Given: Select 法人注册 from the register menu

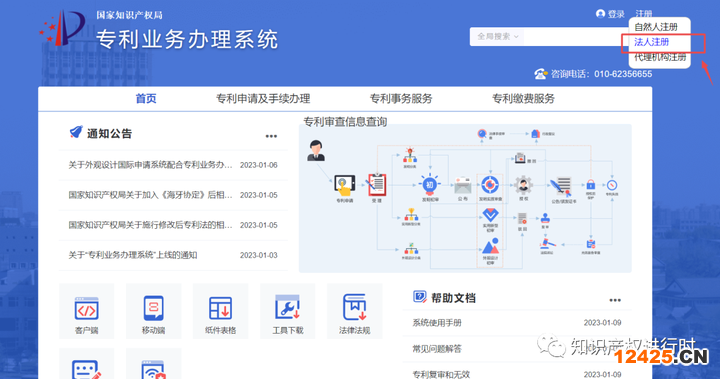Looking at the screenshot, I should 651,42.
